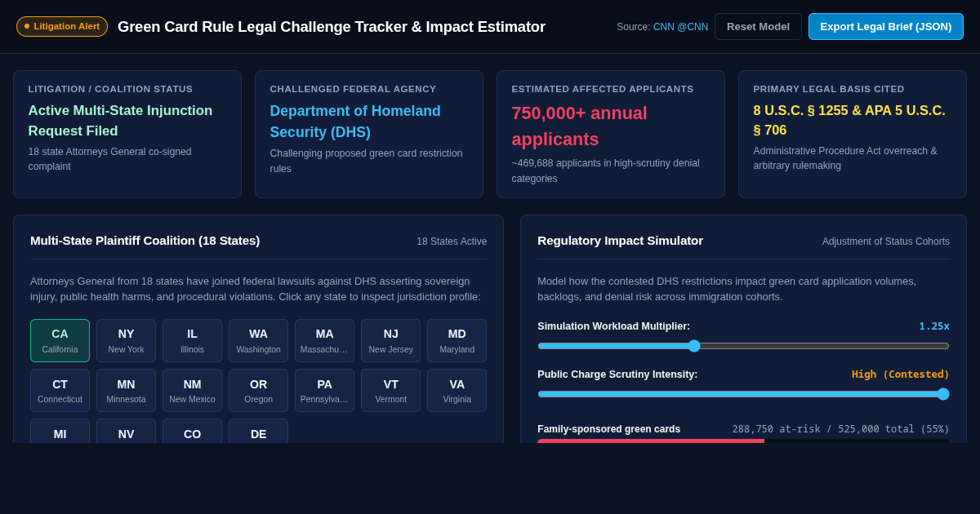The height and width of the screenshot is (514, 980).
Task: Export Legal Brief as JSON
Action: 886,26
